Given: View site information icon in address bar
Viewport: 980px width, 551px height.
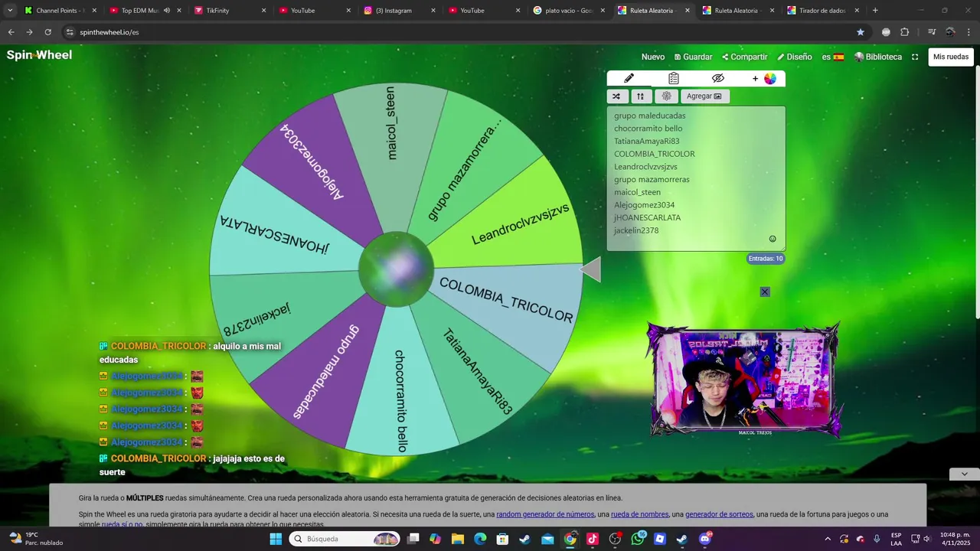Looking at the screenshot, I should coord(70,32).
